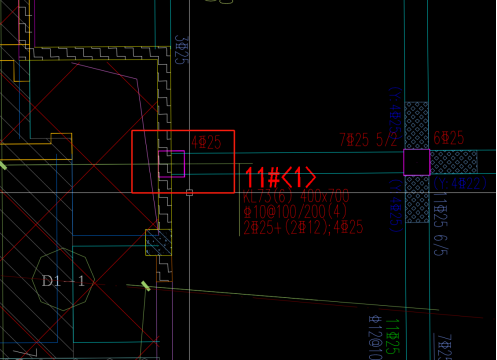
Task: Select the large red 11#<1> label
Action: pyautogui.click(x=280, y=177)
